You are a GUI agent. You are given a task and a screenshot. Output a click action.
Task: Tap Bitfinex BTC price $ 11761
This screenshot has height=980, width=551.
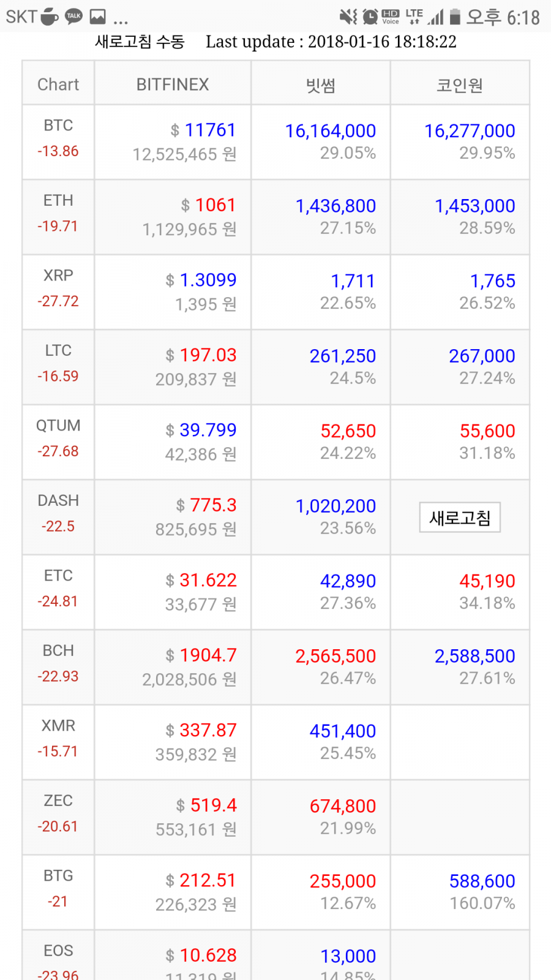click(x=203, y=130)
